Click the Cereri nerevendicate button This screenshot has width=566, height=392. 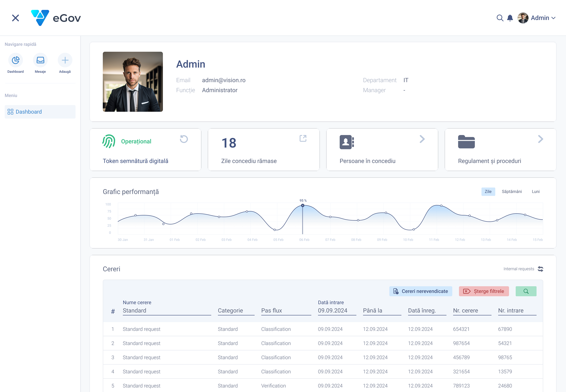tap(420, 291)
